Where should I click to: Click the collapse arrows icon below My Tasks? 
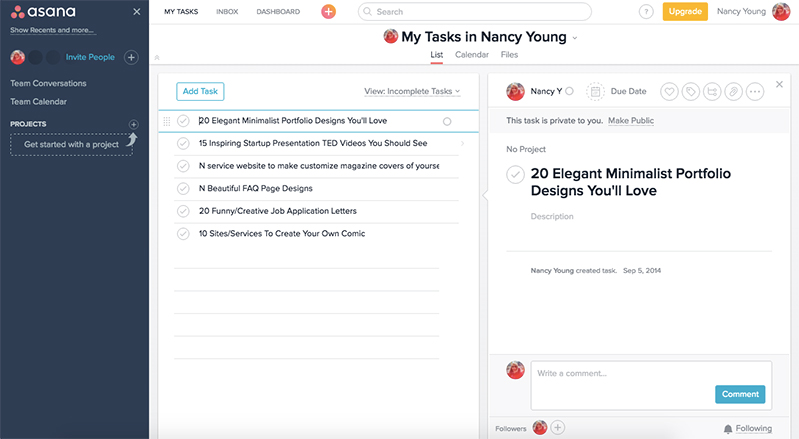[x=157, y=58]
